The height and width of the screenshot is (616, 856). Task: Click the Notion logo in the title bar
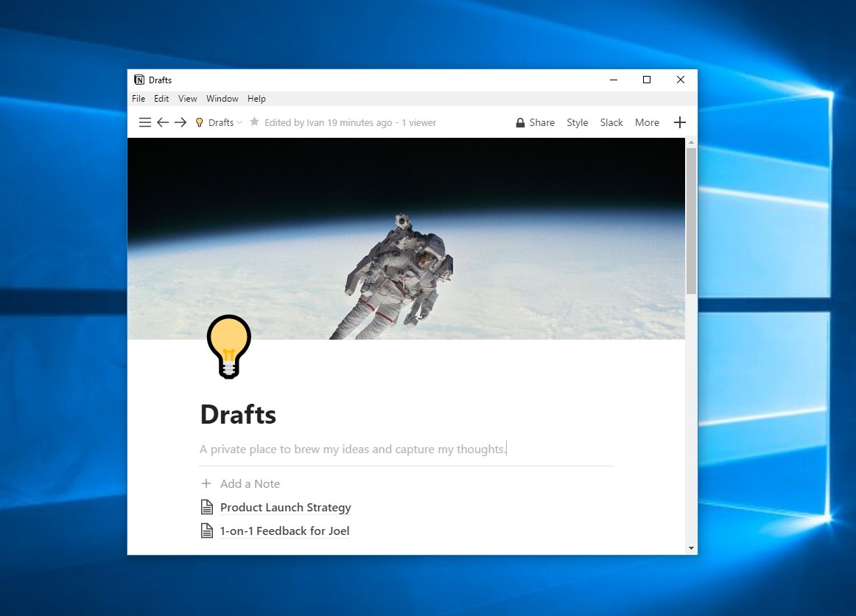pos(139,80)
